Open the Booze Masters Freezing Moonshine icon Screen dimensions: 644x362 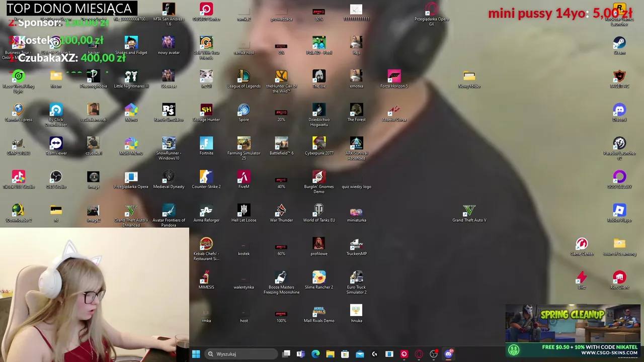pos(281,278)
